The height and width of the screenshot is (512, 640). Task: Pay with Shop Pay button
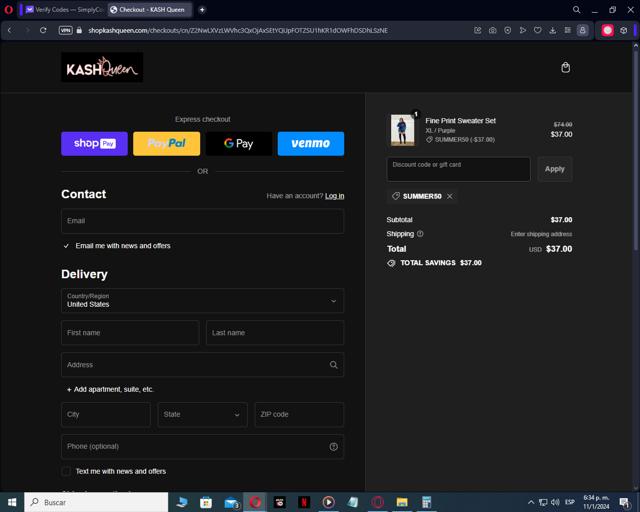(x=94, y=143)
